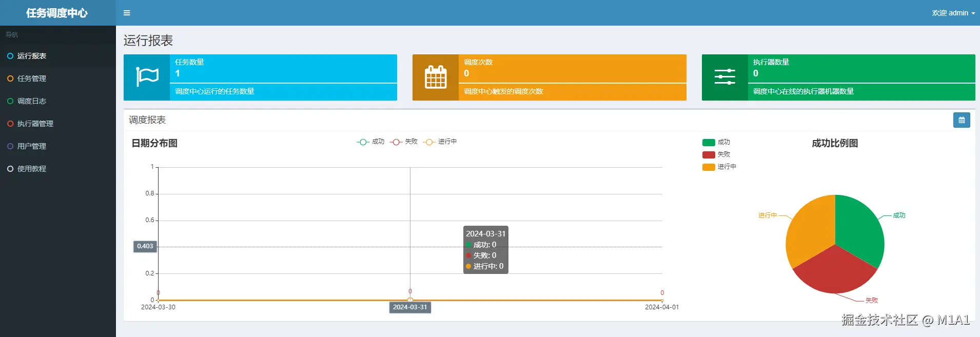Screen dimensions: 980x337
Task: Click the 2024-04-01 x-axis label
Action: [x=662, y=307]
